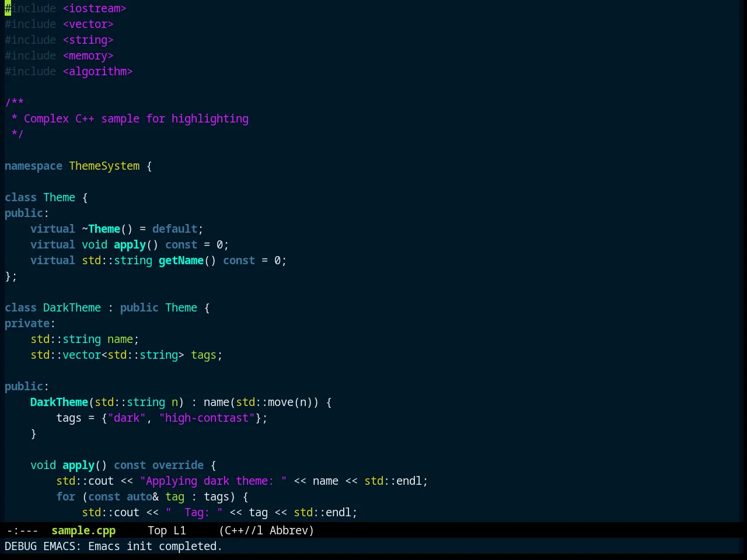Click the class name DarkTheme in class declaration
Screen dimensions: 747x560
click(72, 307)
